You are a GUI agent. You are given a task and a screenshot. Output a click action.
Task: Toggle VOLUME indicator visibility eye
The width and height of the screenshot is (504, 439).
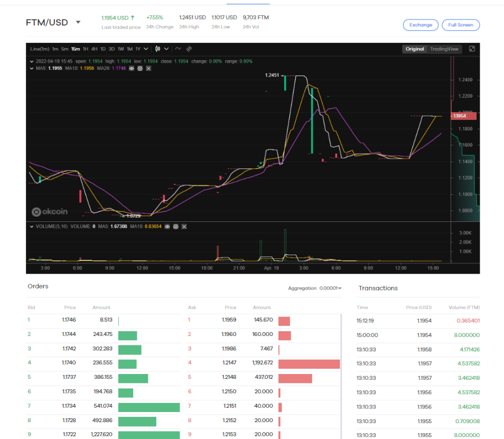(167, 227)
